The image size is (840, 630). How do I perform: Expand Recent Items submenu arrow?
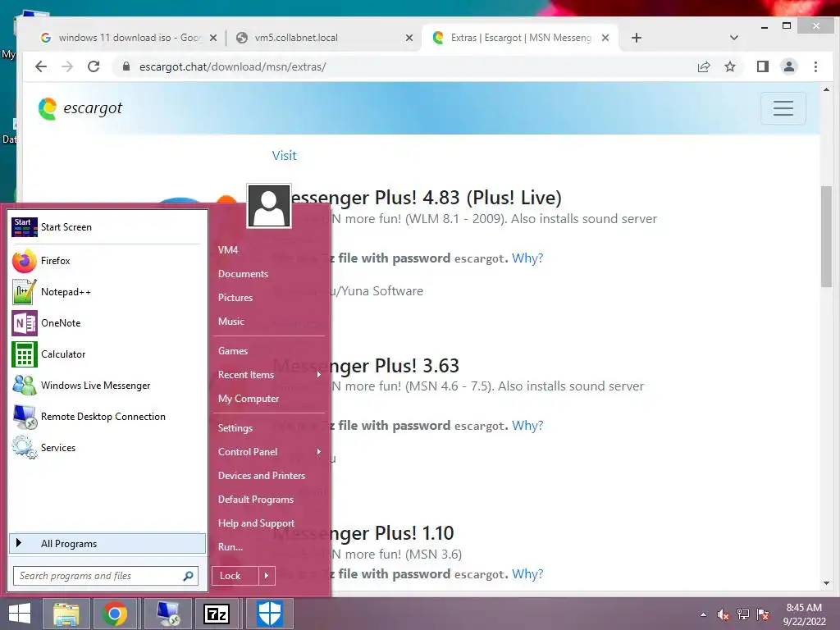(319, 374)
